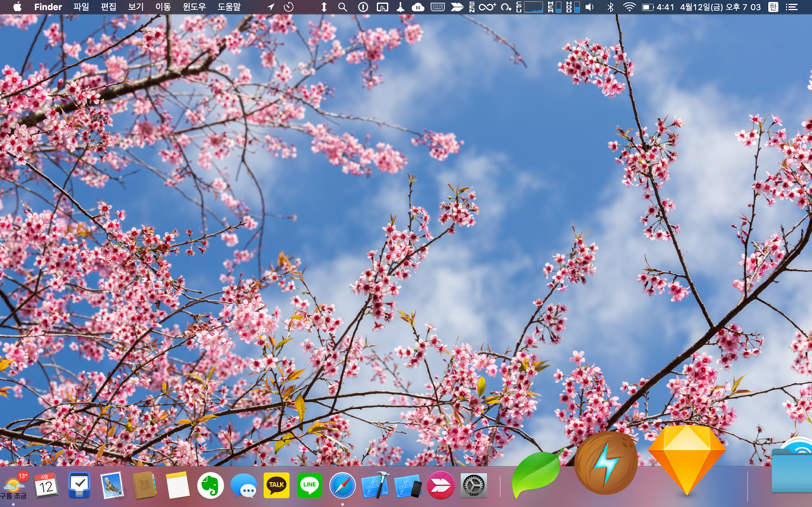Open the Sketch diamond icon
812x507 pixels.
687,460
